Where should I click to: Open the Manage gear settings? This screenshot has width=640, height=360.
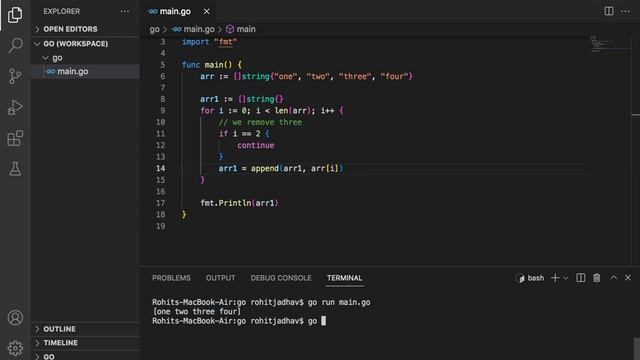tap(15, 348)
